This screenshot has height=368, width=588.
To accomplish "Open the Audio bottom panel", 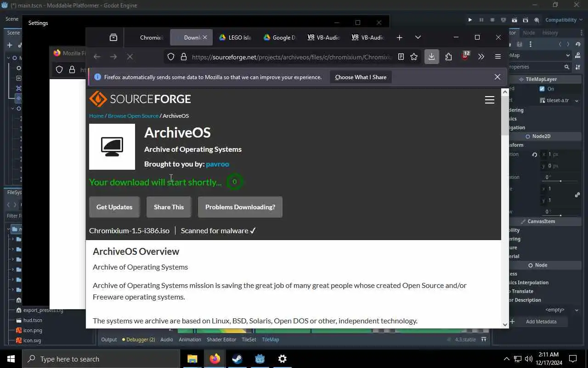I will point(167,339).
